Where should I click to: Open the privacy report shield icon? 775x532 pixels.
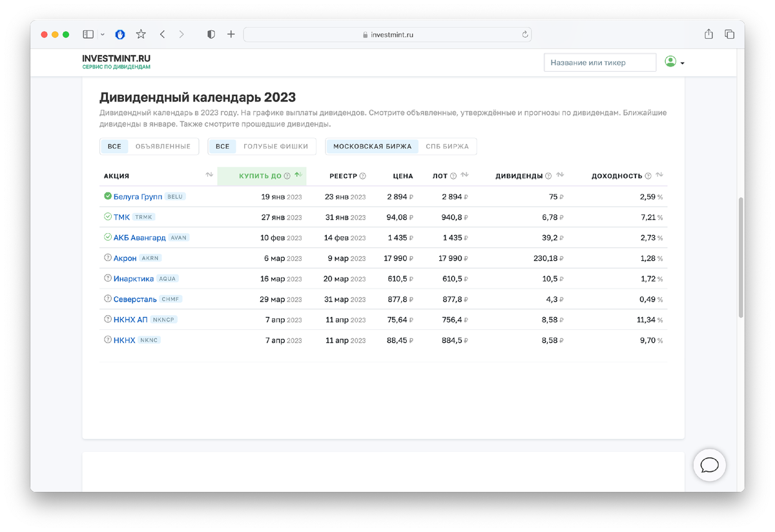coord(211,34)
